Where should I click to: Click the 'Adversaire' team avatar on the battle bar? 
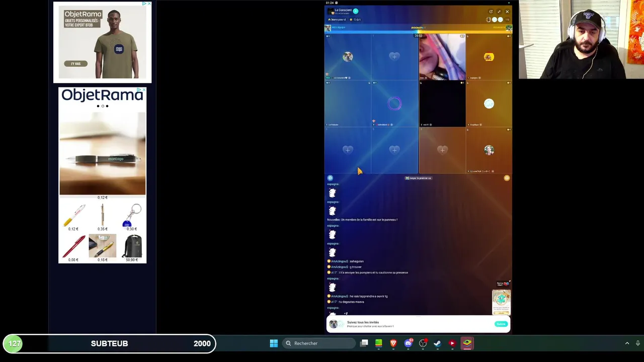click(x=509, y=28)
